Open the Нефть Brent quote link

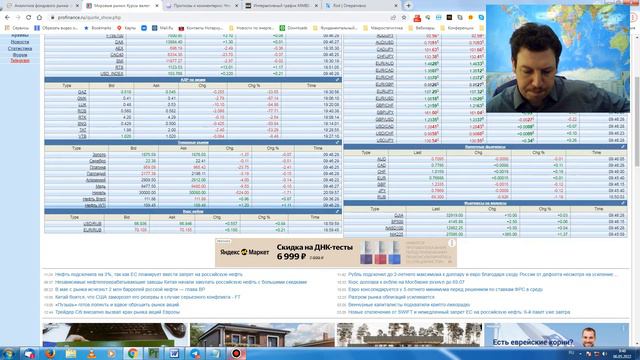click(94, 199)
